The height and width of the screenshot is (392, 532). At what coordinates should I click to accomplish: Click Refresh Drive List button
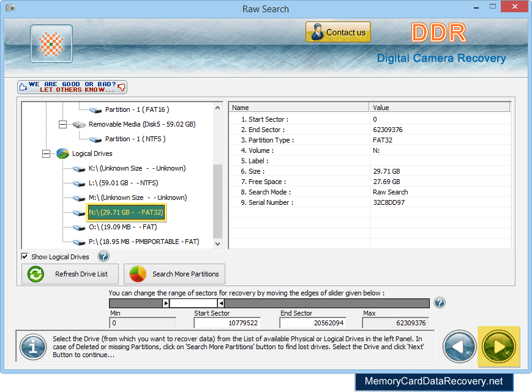coord(70,274)
